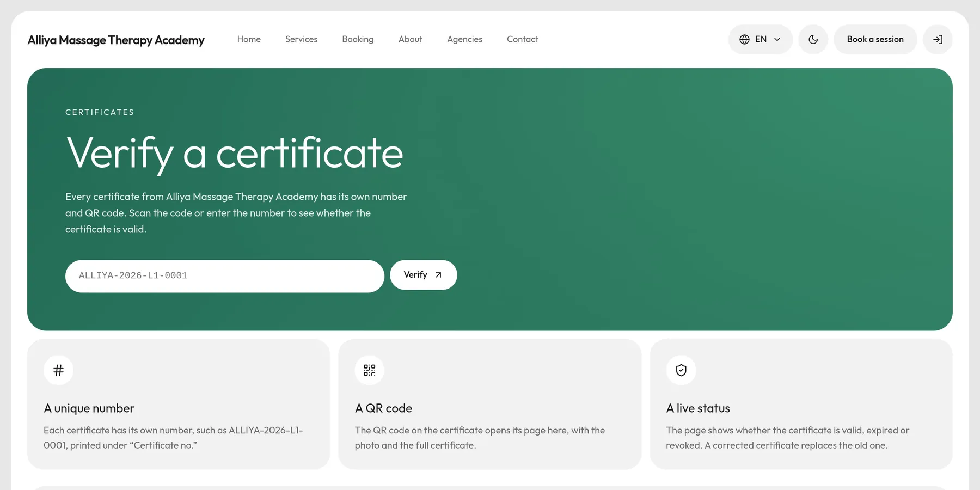Select the "A QR code" heading
This screenshot has width=980, height=490.
point(383,408)
